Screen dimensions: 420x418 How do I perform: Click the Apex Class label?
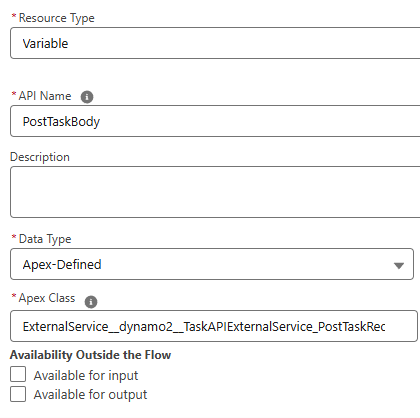tap(47, 298)
